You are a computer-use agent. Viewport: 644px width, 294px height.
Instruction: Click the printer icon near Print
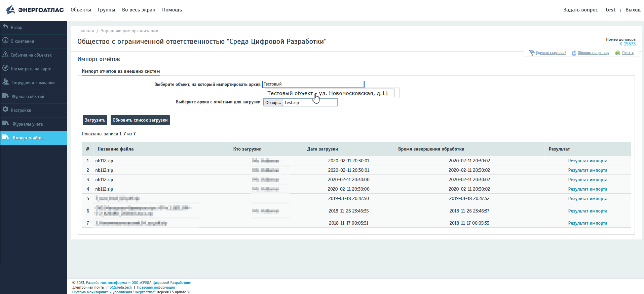[618, 53]
